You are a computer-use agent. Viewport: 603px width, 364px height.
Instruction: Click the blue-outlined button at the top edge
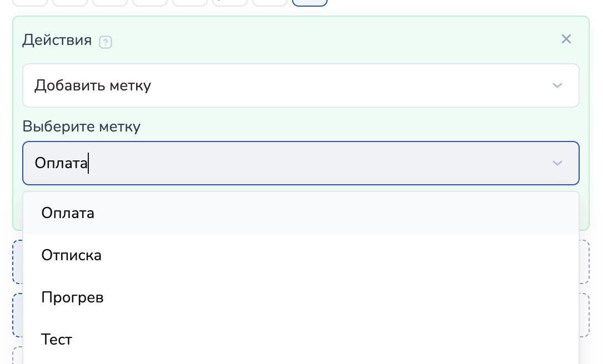click(309, 3)
